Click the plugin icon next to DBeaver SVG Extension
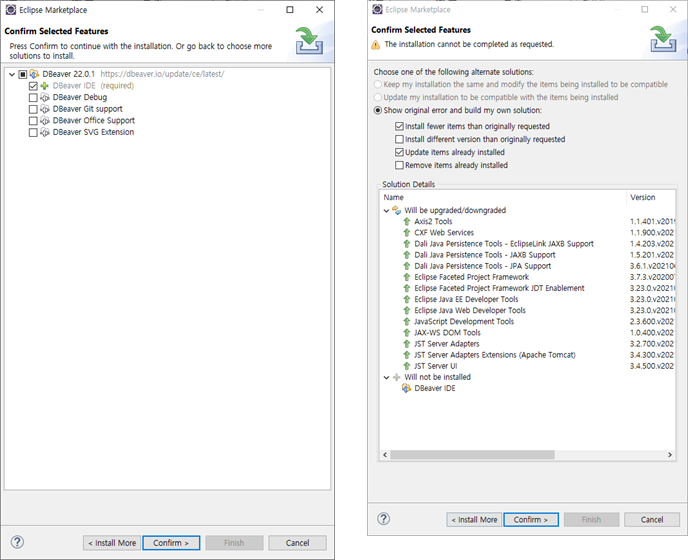Image resolution: width=688 pixels, height=560 pixels. click(x=44, y=132)
